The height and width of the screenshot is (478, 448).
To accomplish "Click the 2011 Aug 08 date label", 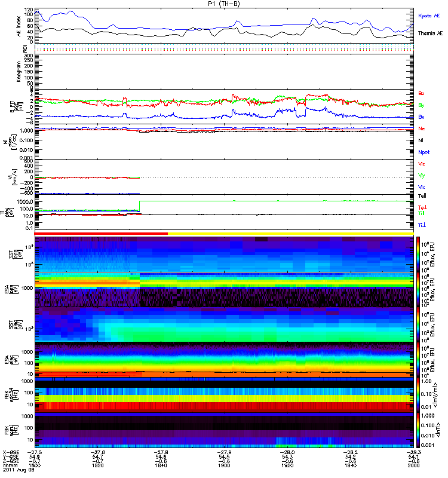I will 19,470.
